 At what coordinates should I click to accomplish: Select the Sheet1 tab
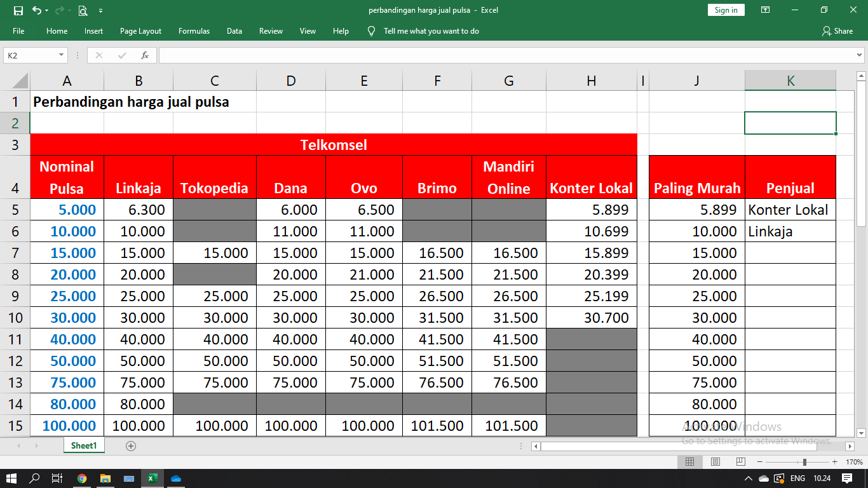click(84, 446)
